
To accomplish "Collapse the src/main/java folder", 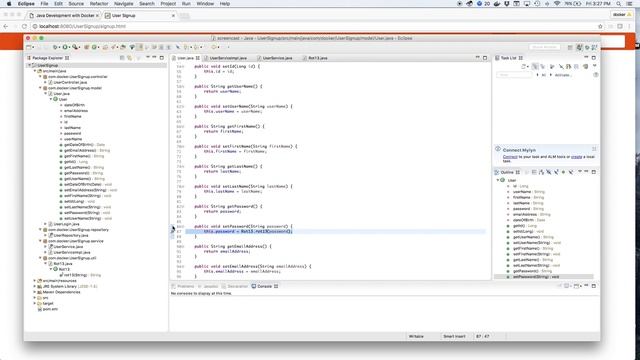I will point(35,71).
